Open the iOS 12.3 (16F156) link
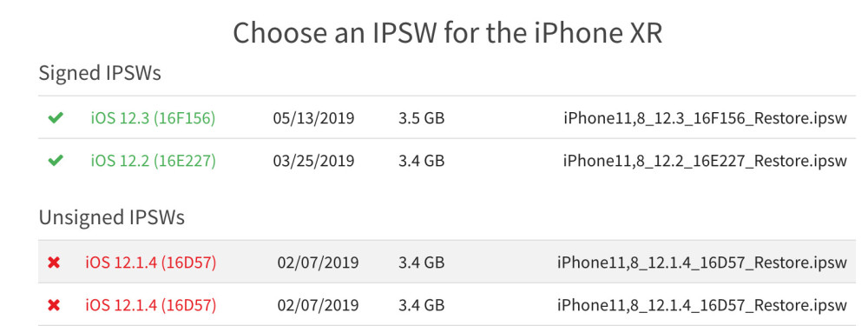 [x=153, y=118]
